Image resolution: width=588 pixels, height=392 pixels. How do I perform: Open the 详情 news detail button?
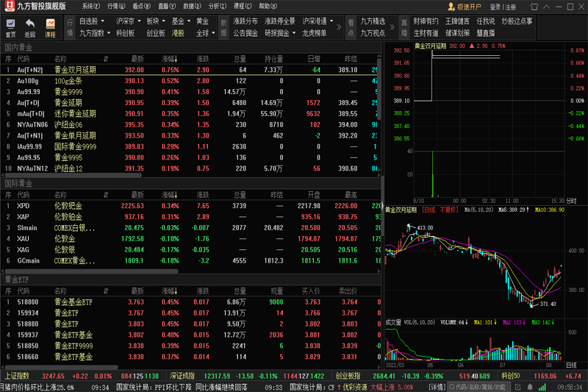coord(437,387)
